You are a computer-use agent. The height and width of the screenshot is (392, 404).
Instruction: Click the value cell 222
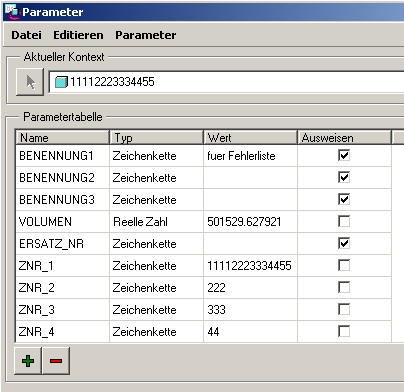[x=250, y=288]
